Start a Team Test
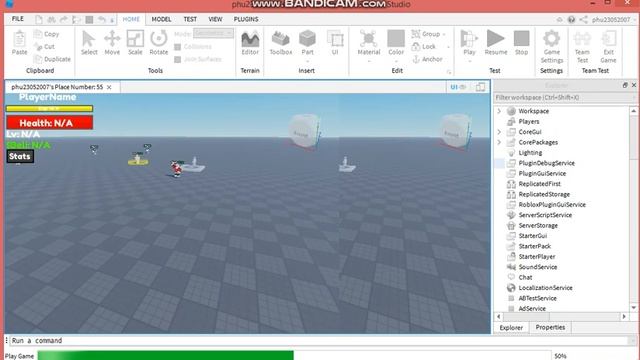 coord(582,47)
